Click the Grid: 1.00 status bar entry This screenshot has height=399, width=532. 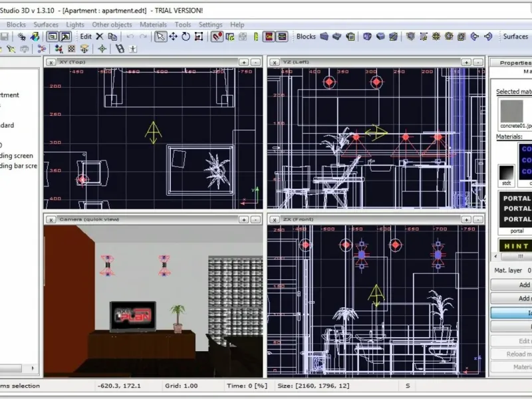pyautogui.click(x=181, y=386)
